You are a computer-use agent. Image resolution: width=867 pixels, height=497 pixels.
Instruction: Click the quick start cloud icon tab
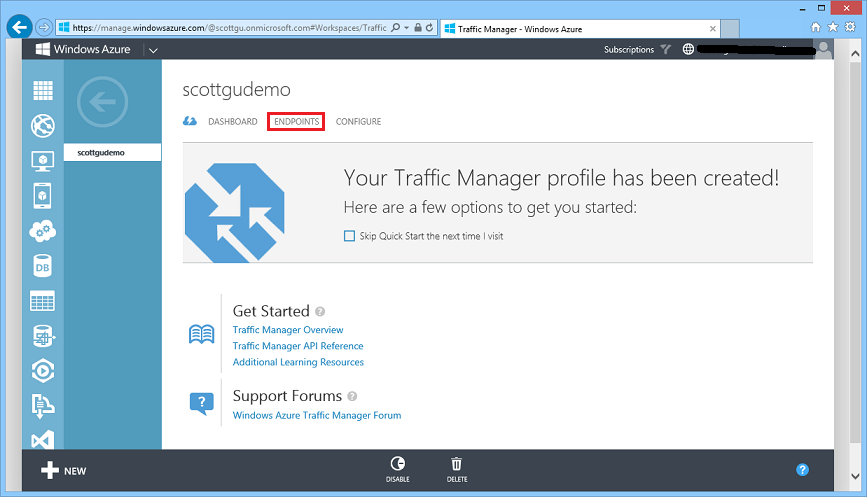coord(190,121)
